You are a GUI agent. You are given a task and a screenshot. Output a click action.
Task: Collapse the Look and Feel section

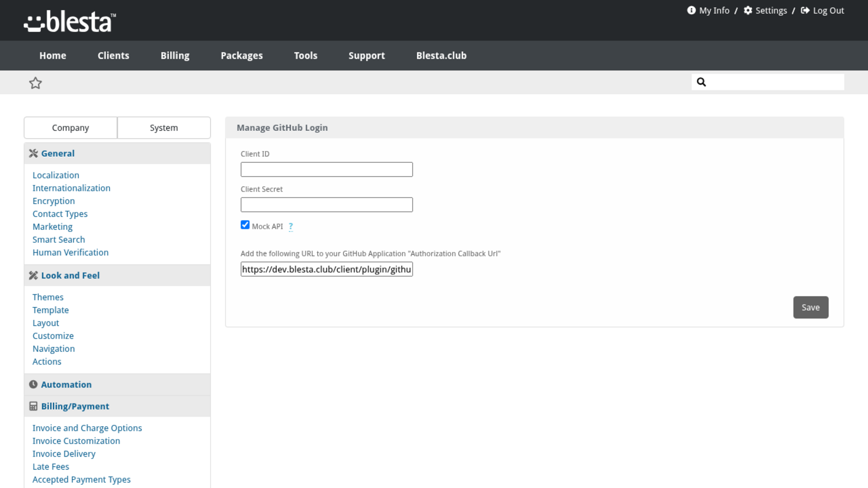(117, 276)
